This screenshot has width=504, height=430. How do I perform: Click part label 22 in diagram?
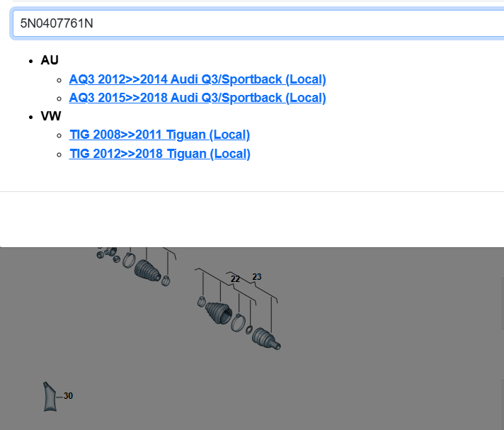click(x=235, y=279)
